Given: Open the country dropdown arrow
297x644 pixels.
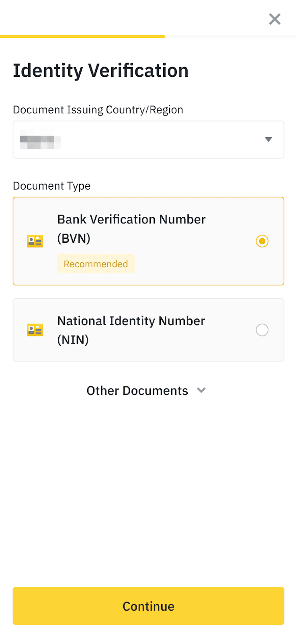Looking at the screenshot, I should [268, 140].
